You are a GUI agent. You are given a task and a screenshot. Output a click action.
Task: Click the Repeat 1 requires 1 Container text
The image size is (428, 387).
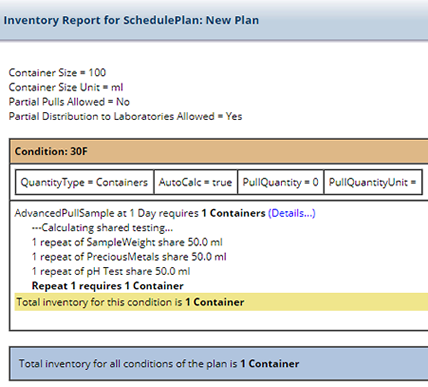pyautogui.click(x=108, y=286)
